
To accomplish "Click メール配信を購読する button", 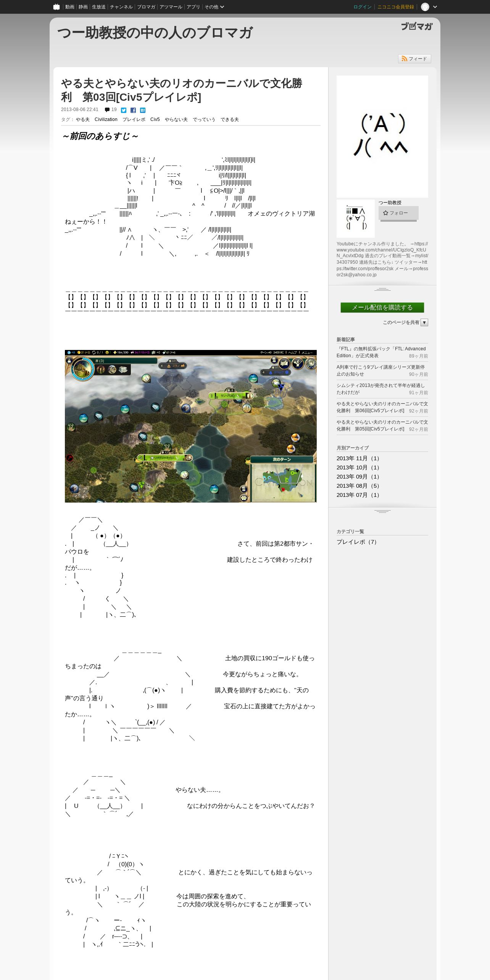I will pyautogui.click(x=382, y=308).
